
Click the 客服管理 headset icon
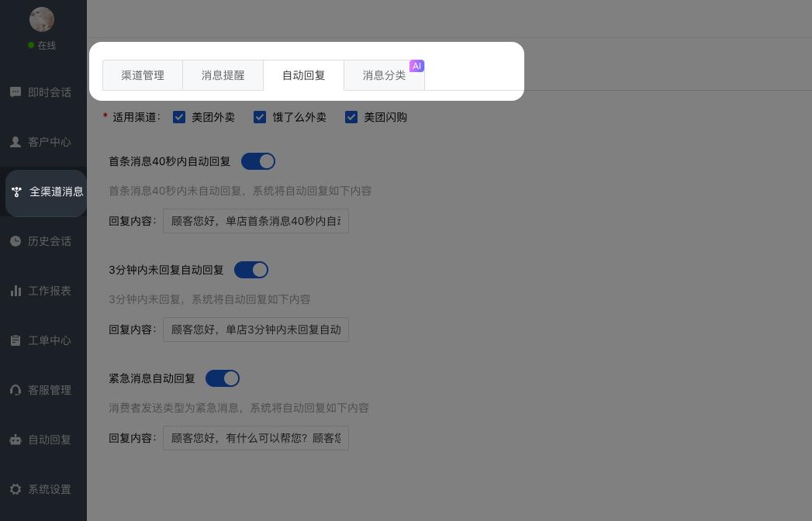[x=16, y=390]
